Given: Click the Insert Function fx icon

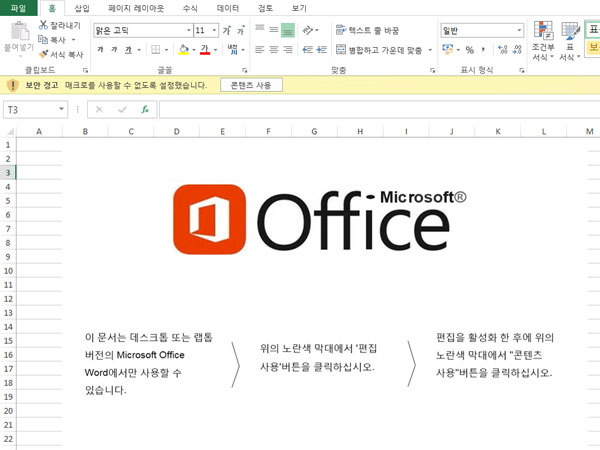Looking at the screenshot, I should 145,110.
